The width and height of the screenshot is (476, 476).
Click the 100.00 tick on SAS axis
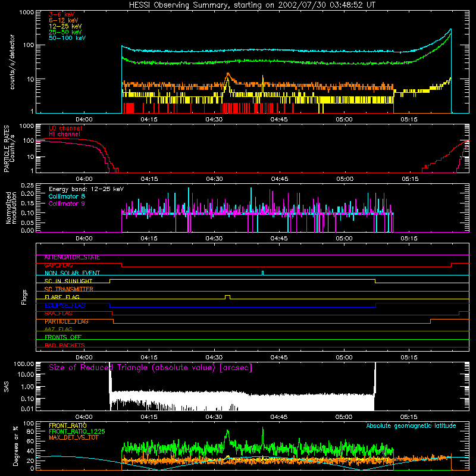[24, 364]
